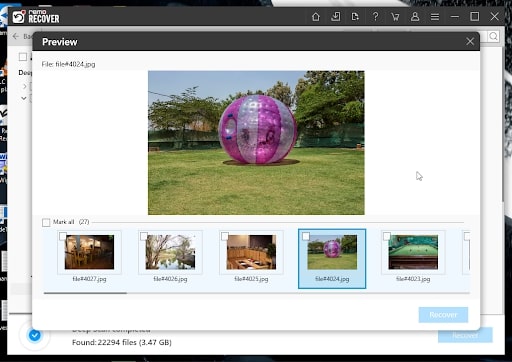Tick the Mark all checkbox
Image resolution: width=512 pixels, height=362 pixels.
coord(46,222)
